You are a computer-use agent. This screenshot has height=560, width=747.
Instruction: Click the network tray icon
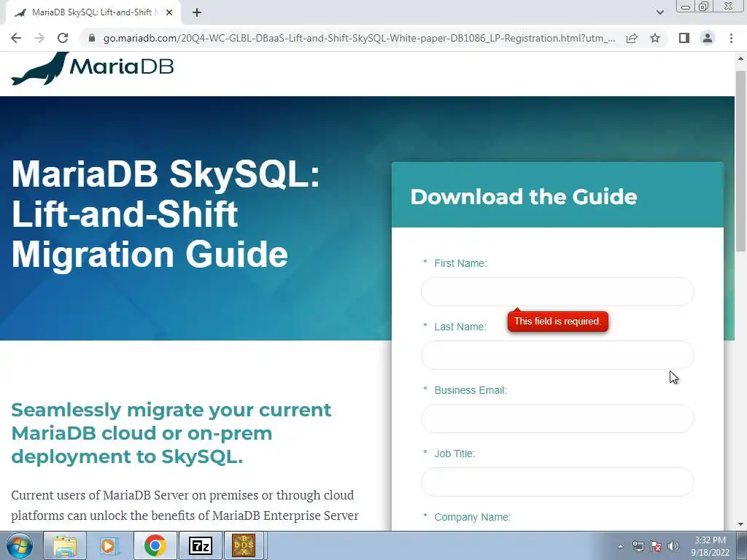coord(638,546)
